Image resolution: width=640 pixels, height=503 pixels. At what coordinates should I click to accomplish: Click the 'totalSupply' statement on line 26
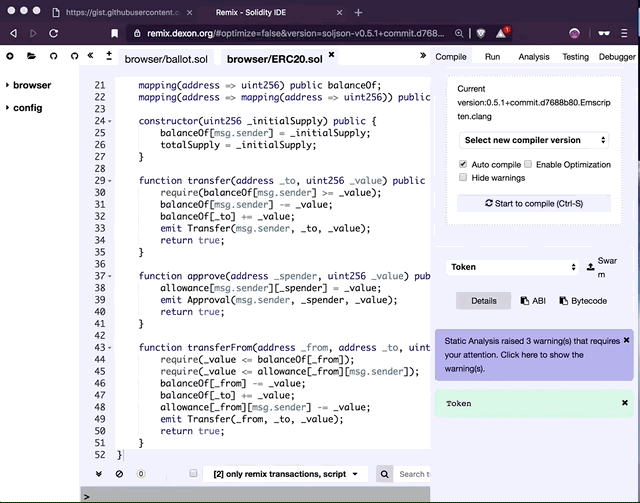pos(238,145)
